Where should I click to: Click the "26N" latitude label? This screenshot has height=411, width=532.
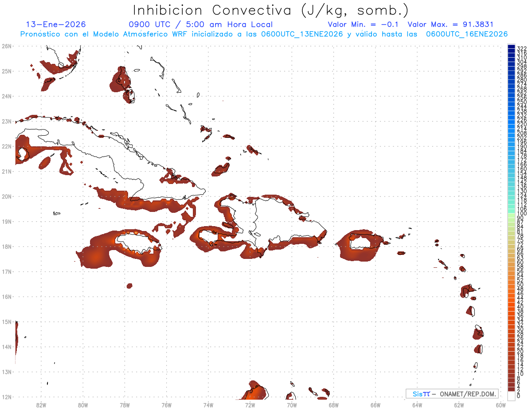(6, 46)
